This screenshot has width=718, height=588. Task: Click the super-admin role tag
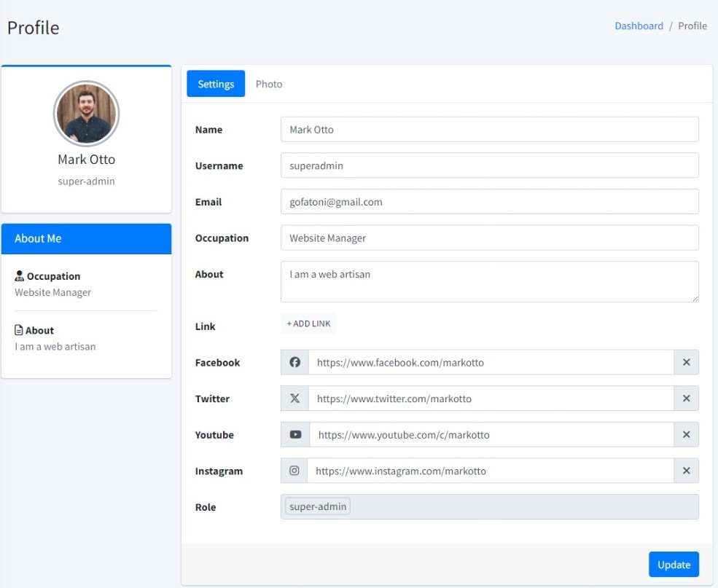tap(318, 506)
